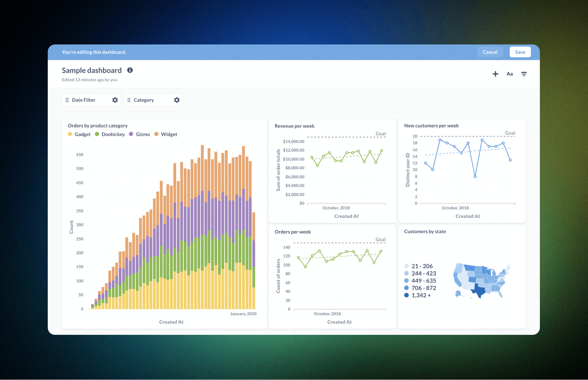
Task: Click Goal label on New customers chart
Action: (510, 133)
